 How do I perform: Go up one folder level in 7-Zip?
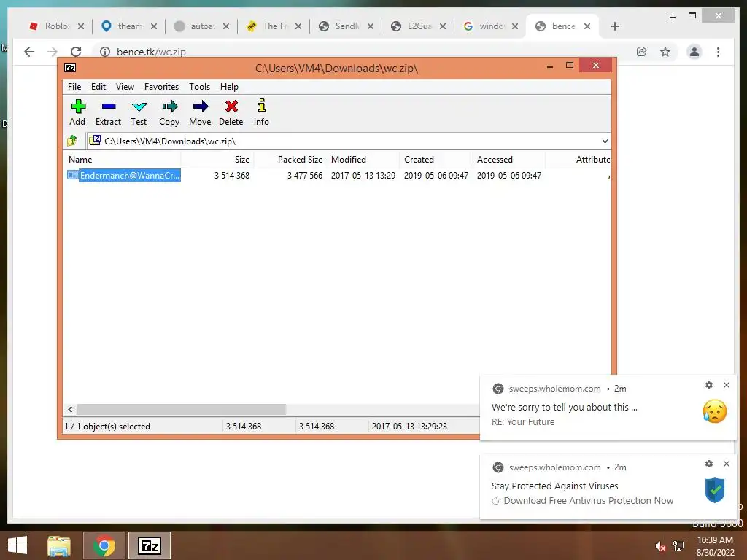click(72, 141)
